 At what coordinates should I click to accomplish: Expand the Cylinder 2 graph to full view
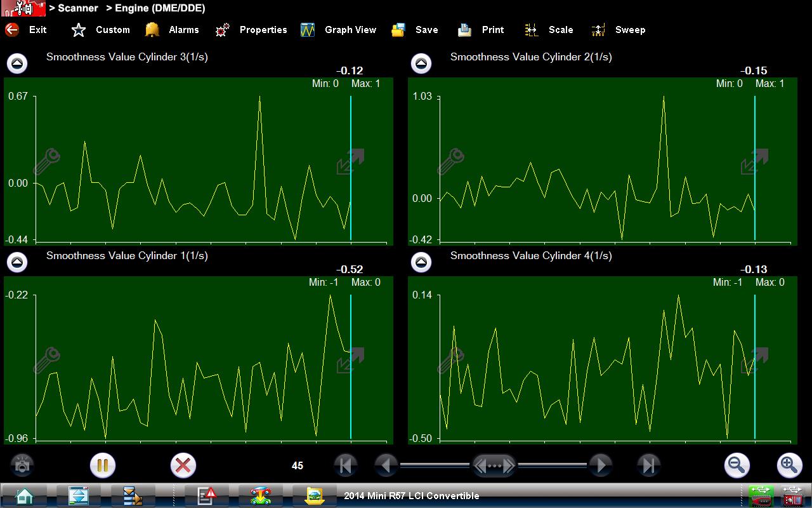(754, 161)
